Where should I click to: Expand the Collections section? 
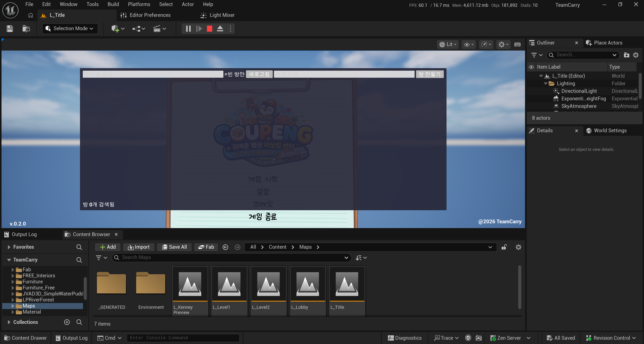pos(9,322)
